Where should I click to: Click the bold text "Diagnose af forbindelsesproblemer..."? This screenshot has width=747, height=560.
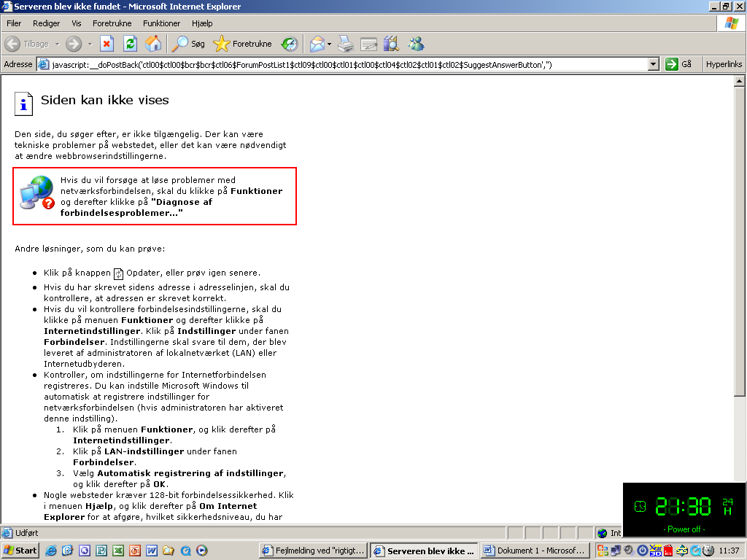tap(136, 207)
